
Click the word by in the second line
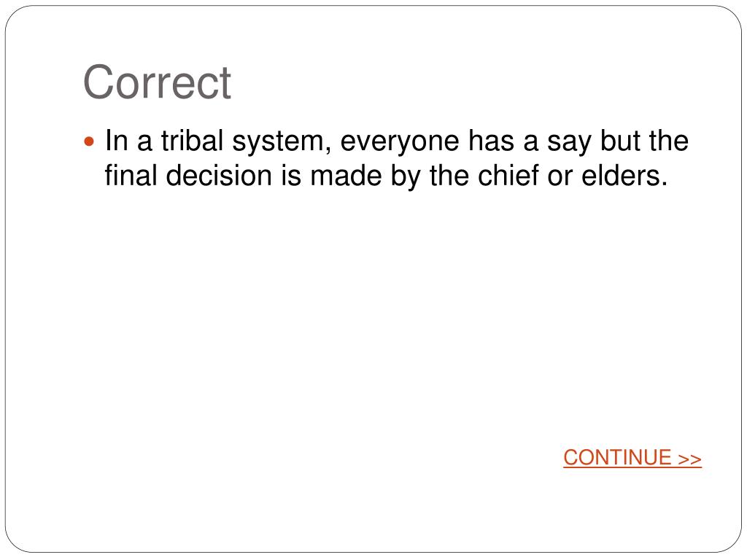click(x=406, y=176)
